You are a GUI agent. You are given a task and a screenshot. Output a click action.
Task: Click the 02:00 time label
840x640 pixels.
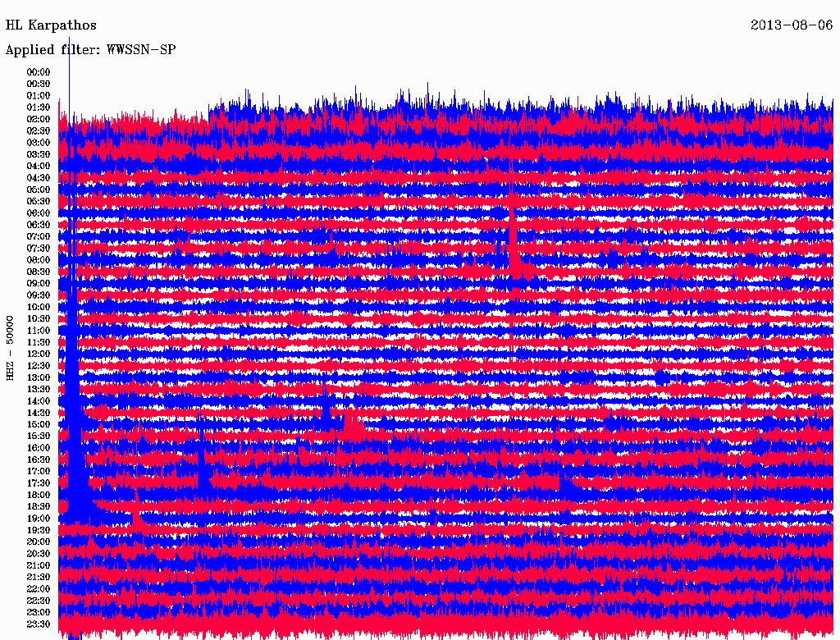pyautogui.click(x=39, y=119)
